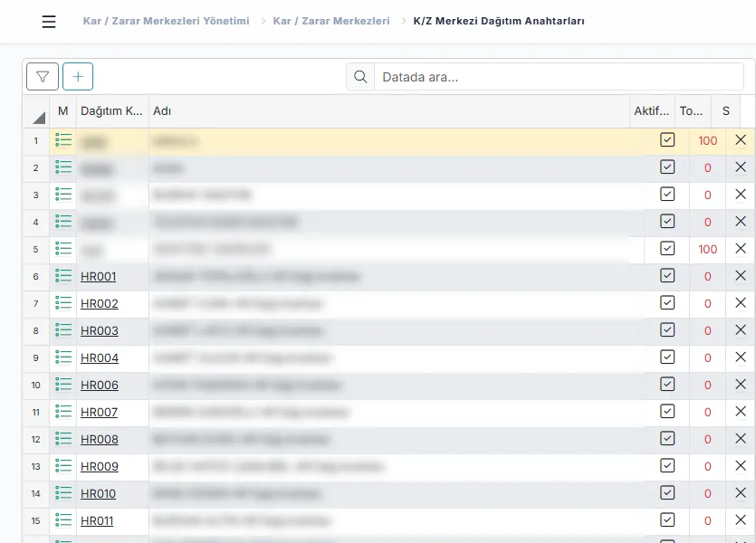Add a new record with plus button
Image resolution: width=756 pixels, height=543 pixels.
click(78, 77)
